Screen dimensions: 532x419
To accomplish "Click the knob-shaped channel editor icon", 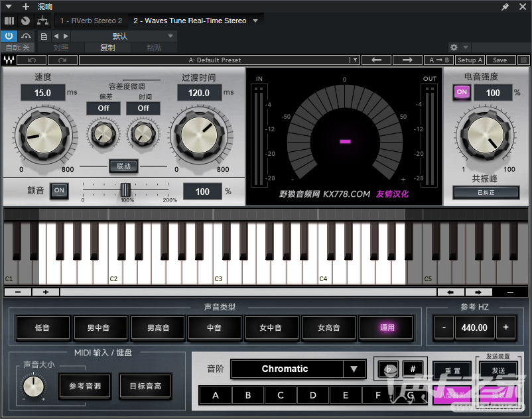I will tap(25, 21).
